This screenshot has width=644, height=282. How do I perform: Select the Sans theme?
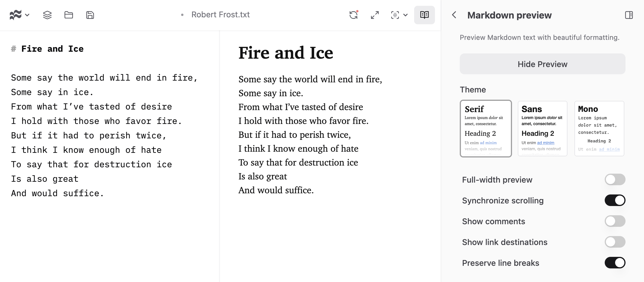542,129
